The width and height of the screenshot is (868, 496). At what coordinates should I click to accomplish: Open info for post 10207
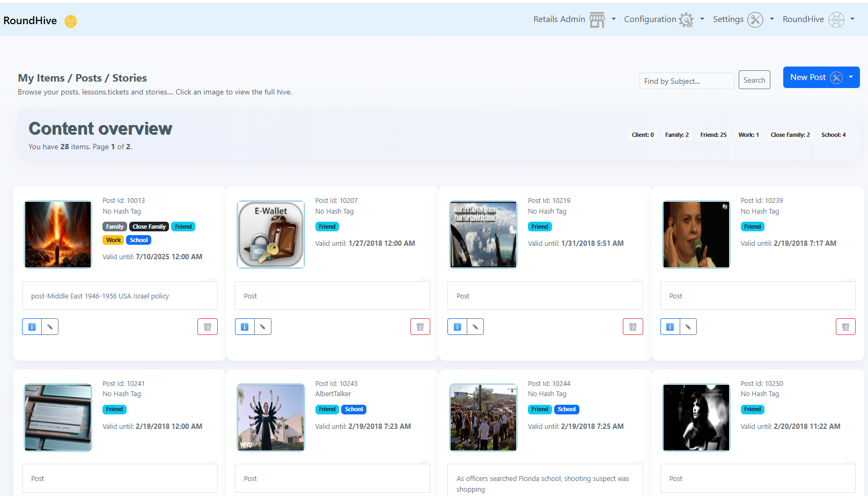click(x=245, y=327)
